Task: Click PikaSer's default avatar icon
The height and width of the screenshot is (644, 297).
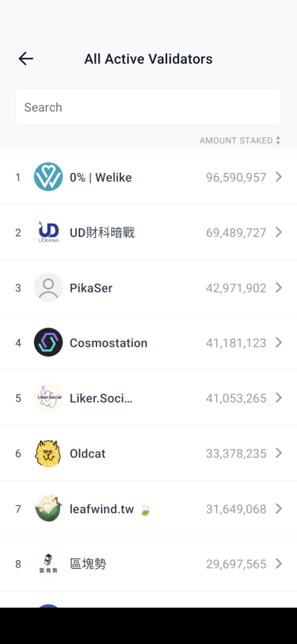Action: pyautogui.click(x=48, y=287)
